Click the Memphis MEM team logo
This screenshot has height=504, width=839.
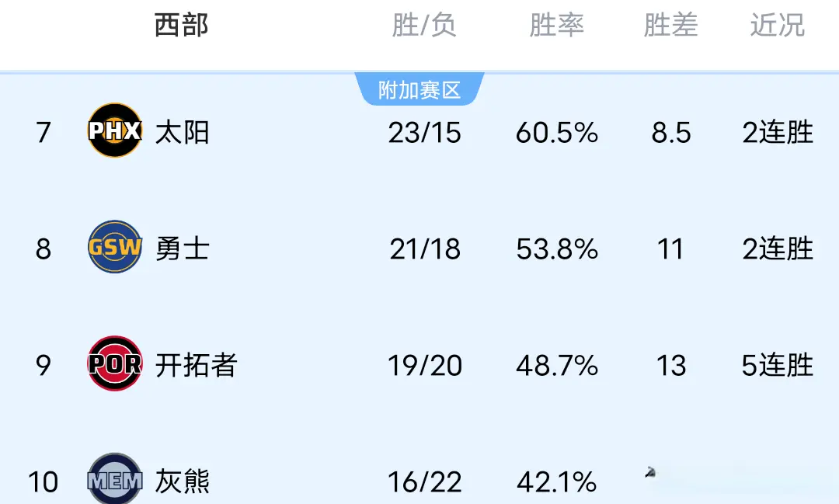(115, 480)
